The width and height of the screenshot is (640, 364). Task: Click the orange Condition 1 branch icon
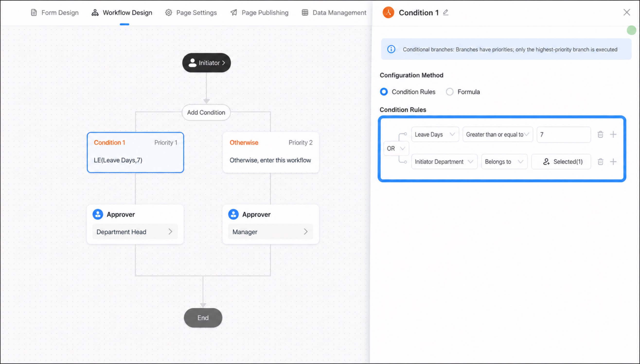(x=388, y=12)
